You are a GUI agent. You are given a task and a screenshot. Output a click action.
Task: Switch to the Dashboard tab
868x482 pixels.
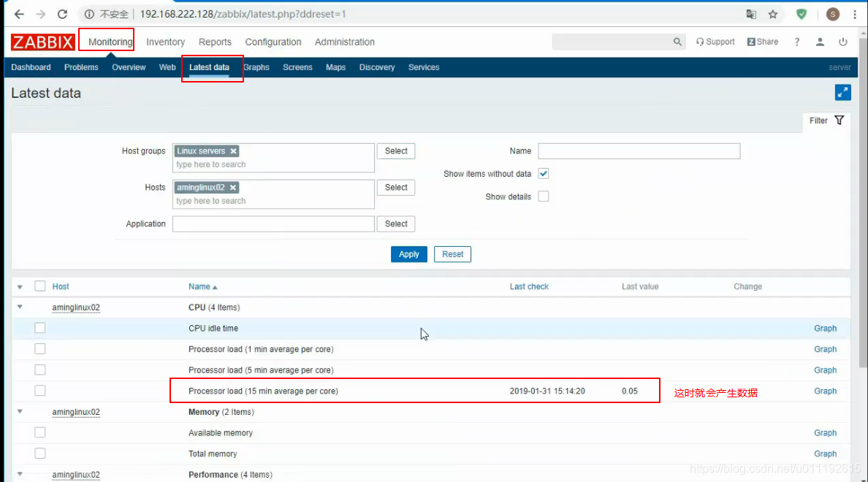coord(31,67)
